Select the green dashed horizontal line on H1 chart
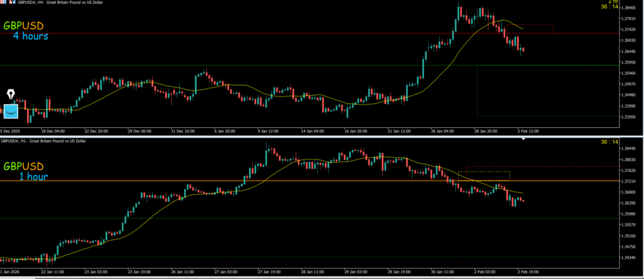The height and width of the screenshot is (279, 644). 310,257
